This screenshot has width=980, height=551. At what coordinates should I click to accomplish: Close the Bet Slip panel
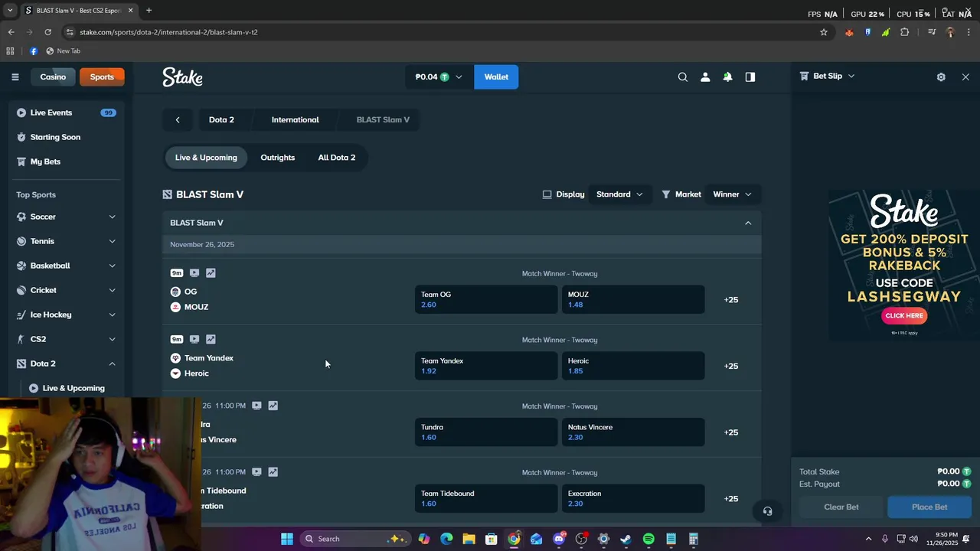coord(965,77)
